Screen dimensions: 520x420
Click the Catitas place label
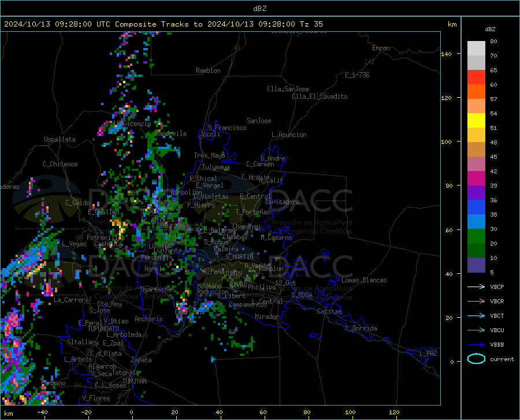pyautogui.click(x=329, y=311)
